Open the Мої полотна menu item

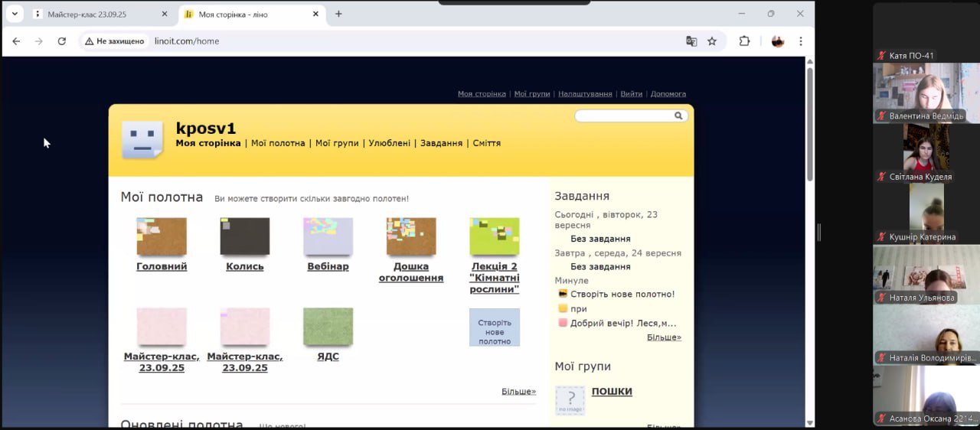point(278,143)
